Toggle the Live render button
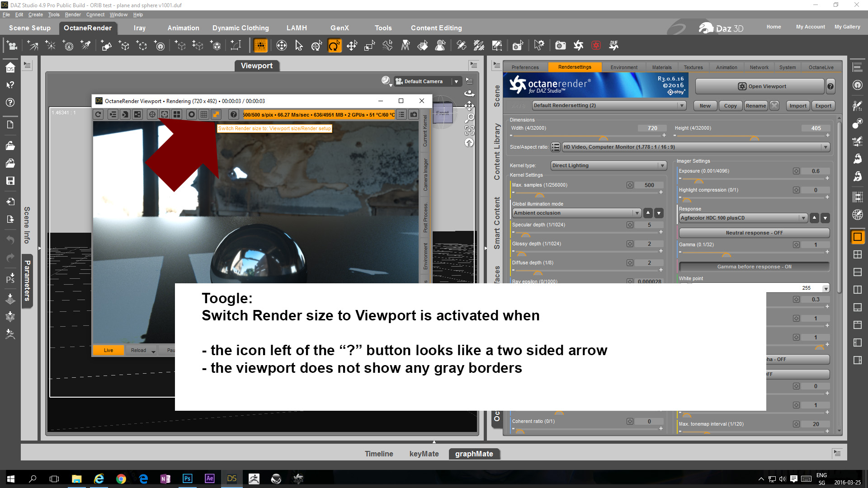This screenshot has width=868, height=488. point(108,350)
